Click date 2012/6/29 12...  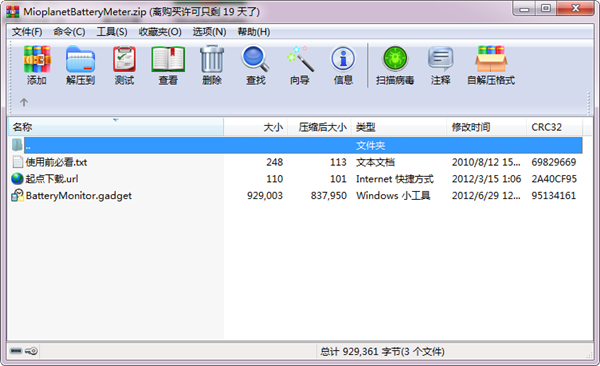[x=486, y=196]
